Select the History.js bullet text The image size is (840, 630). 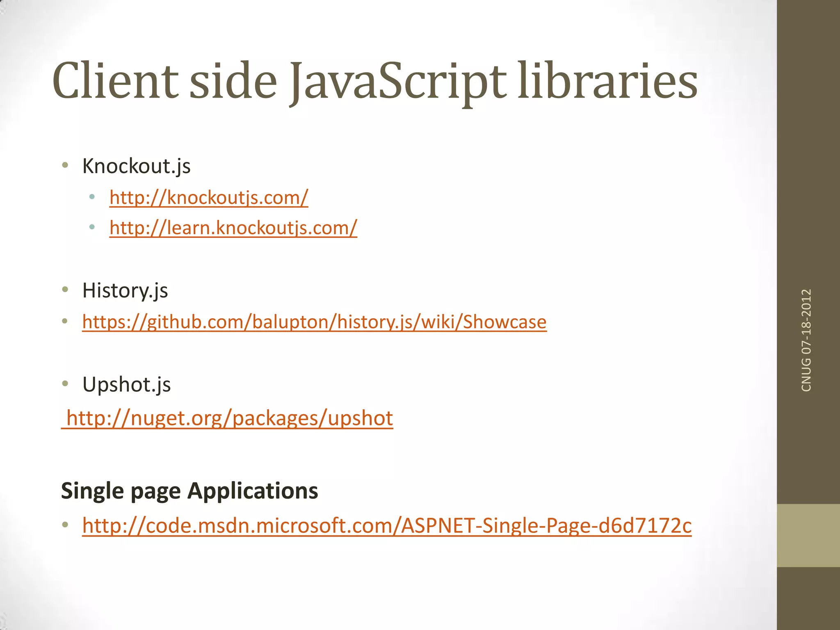tap(125, 290)
